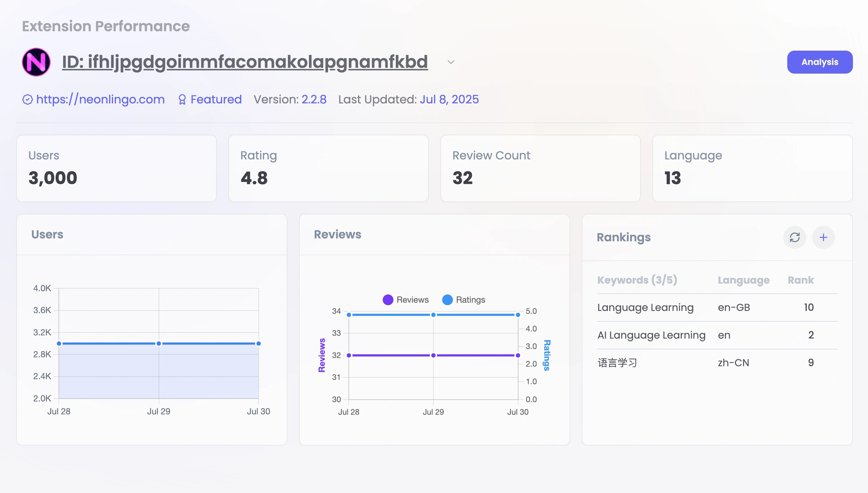Select the Language Learning keyword row
Image resolution: width=868 pixels, height=493 pixels.
pos(645,307)
